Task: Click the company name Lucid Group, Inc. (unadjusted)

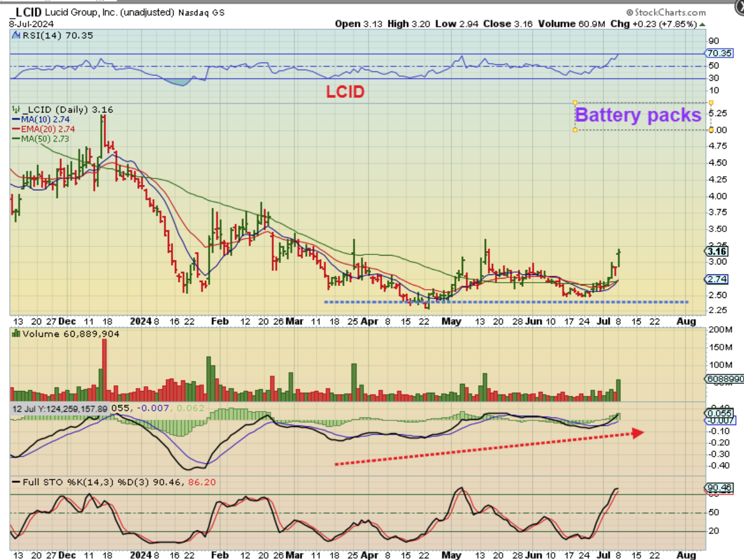Action: pyautogui.click(x=110, y=12)
